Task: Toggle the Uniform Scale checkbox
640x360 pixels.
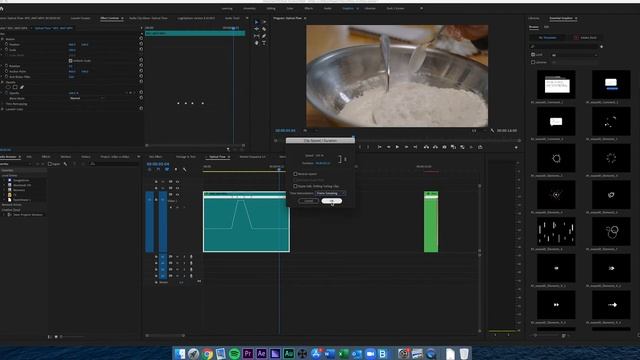Action: point(71,60)
